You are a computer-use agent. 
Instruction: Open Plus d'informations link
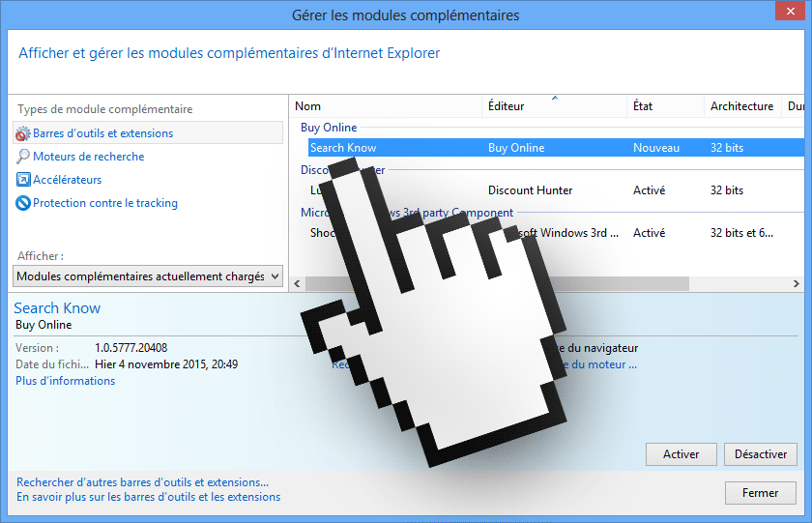(66, 381)
